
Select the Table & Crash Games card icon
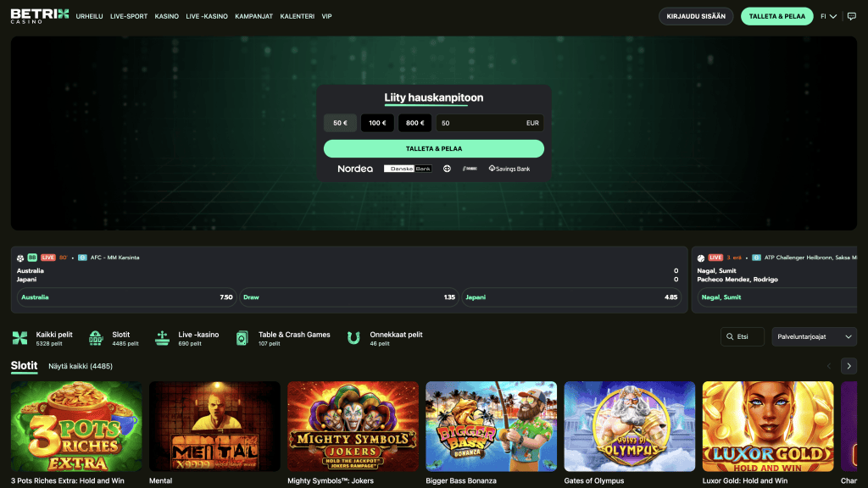242,338
